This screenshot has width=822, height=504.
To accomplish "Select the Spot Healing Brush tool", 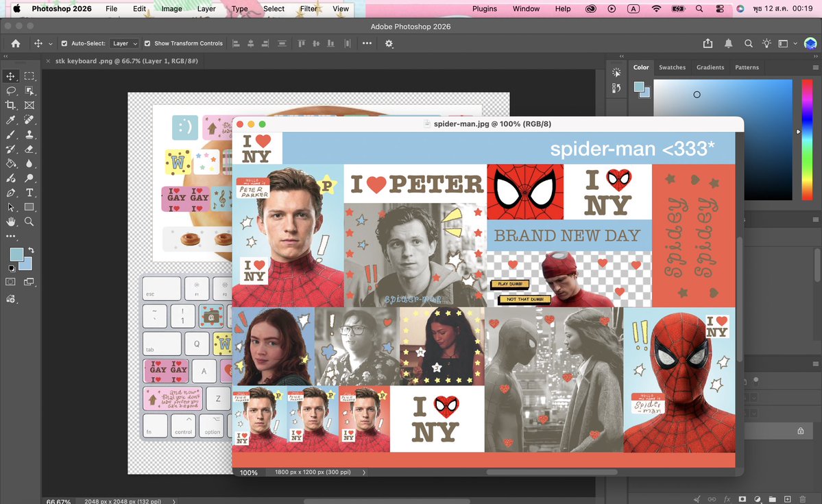I will tap(29, 120).
